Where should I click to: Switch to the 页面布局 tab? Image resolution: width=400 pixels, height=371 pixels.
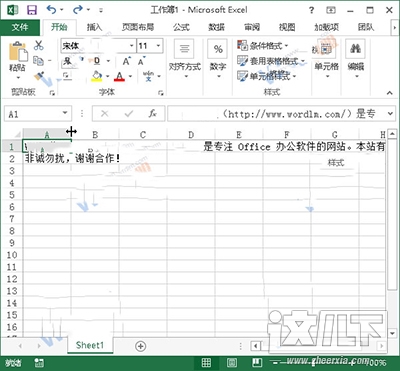coord(138,27)
